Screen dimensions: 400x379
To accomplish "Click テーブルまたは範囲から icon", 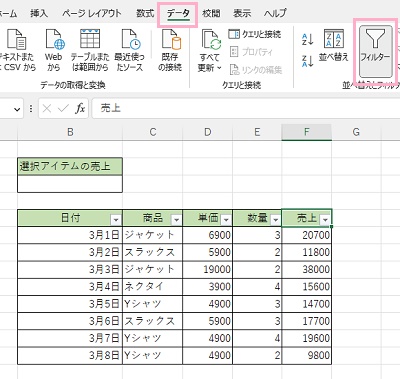I will (x=90, y=50).
